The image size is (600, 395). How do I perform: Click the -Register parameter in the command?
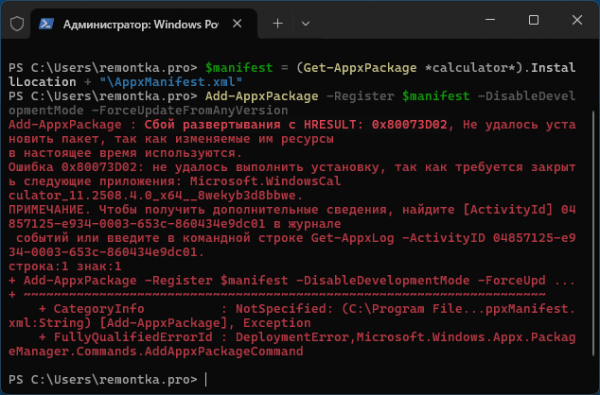pyautogui.click(x=360, y=96)
